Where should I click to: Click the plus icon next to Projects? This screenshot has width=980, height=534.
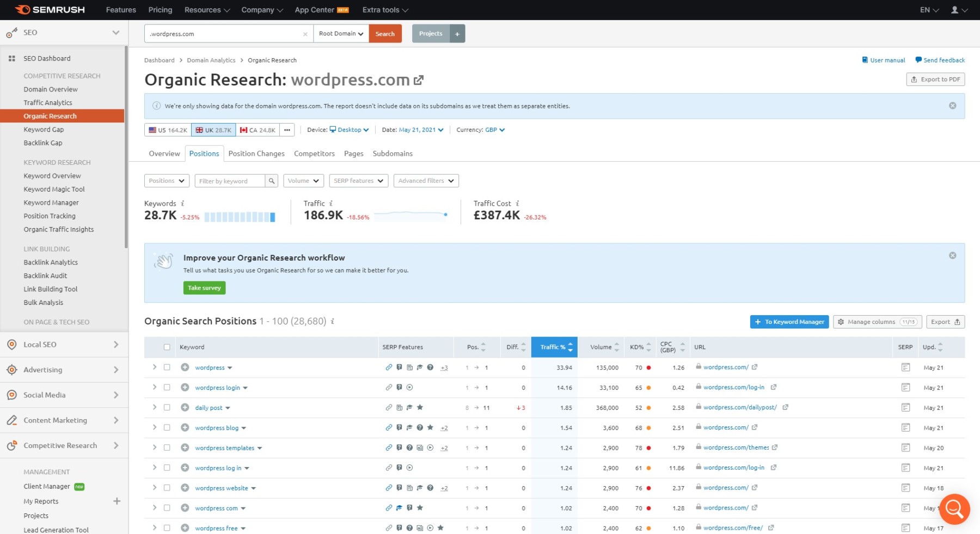(x=457, y=34)
